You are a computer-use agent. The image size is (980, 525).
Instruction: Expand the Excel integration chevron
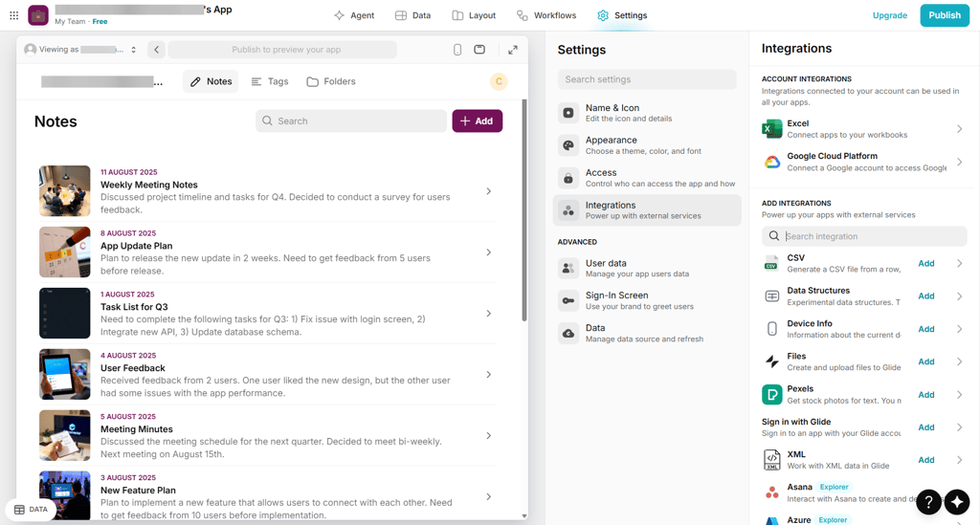pos(959,129)
